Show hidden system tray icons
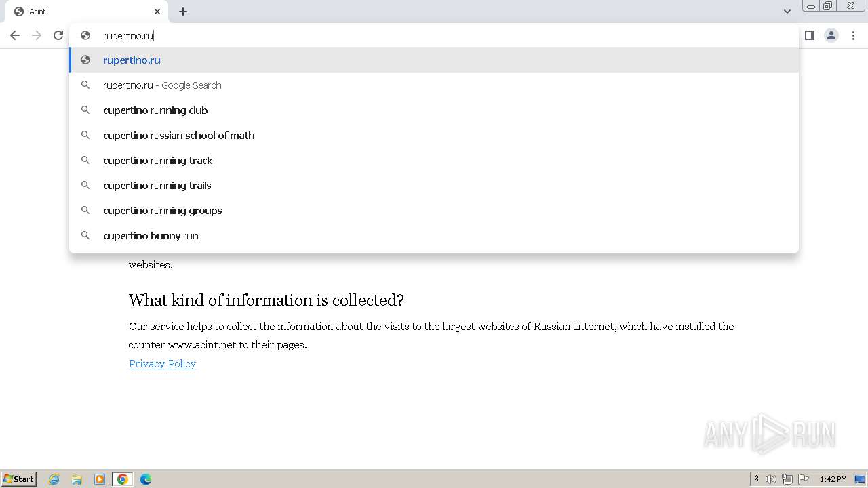The height and width of the screenshot is (488, 868). (x=756, y=479)
